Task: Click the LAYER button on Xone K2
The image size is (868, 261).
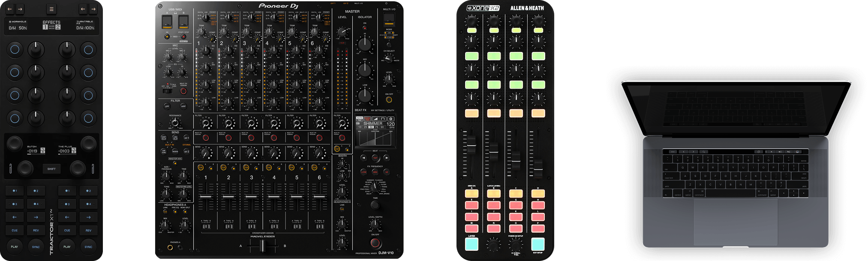Action: pos(472,243)
